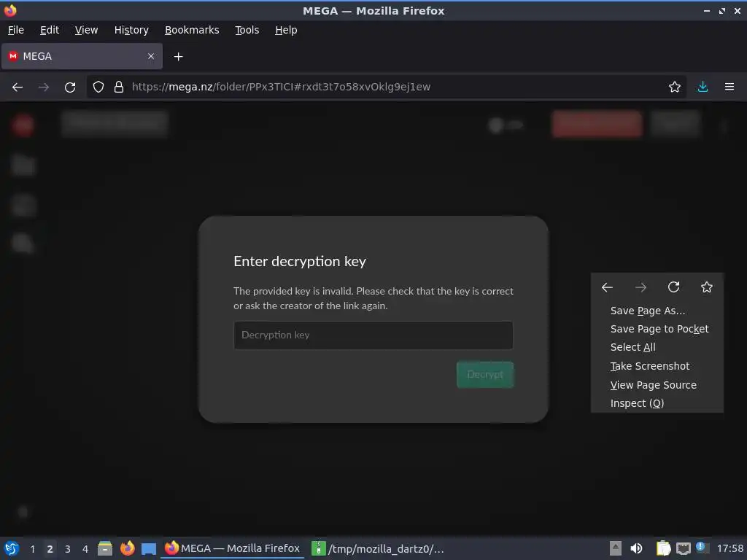Open the Help menu
747x560 pixels.
(286, 30)
